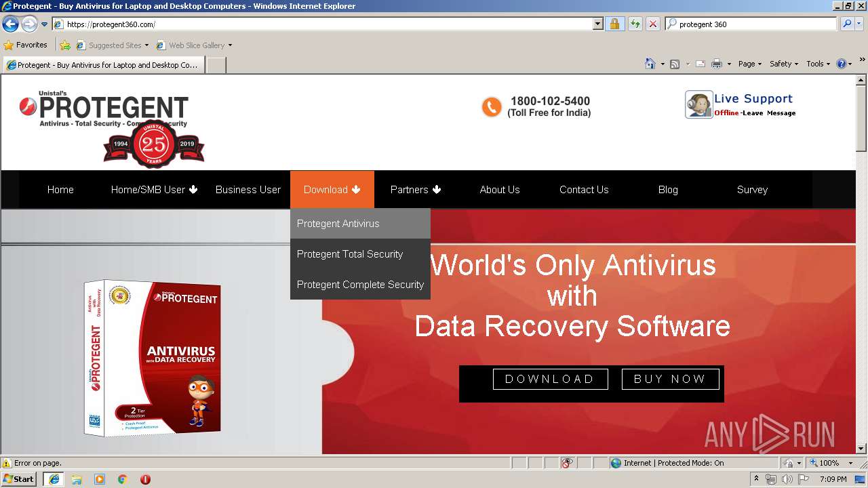This screenshot has height=488, width=868.
Task: Open the Tools menu
Action: pos(818,64)
